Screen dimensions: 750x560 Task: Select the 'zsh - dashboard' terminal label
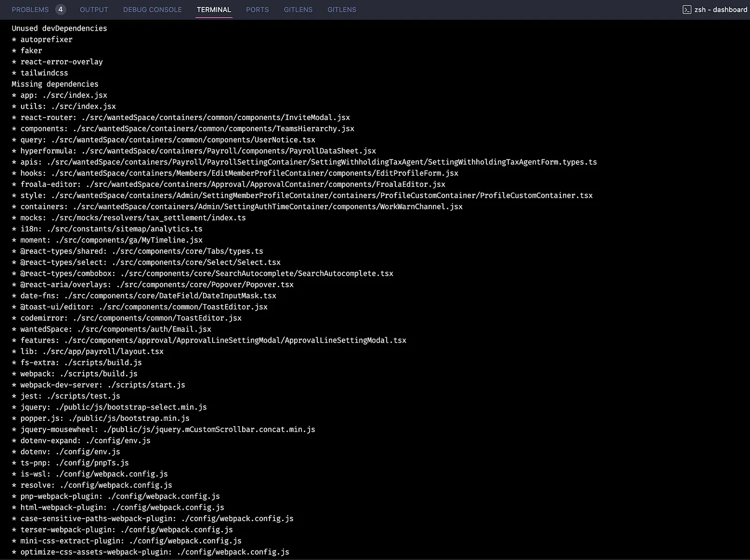tap(721, 10)
